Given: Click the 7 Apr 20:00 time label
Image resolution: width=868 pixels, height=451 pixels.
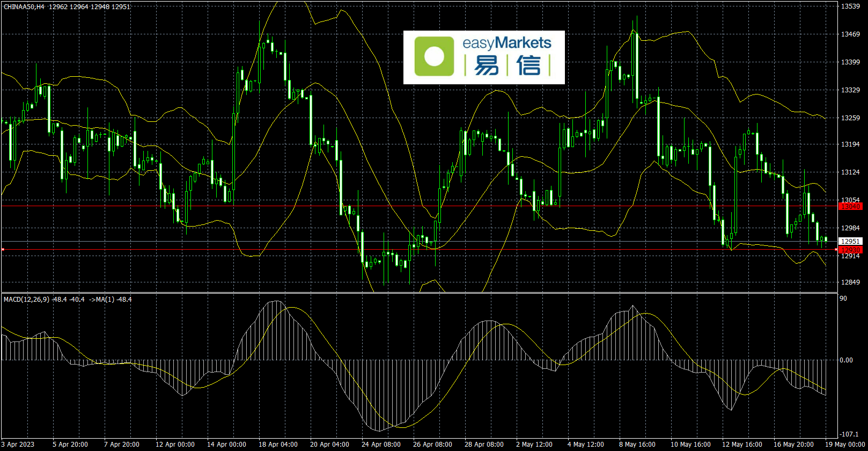Looking at the screenshot, I should (122, 445).
